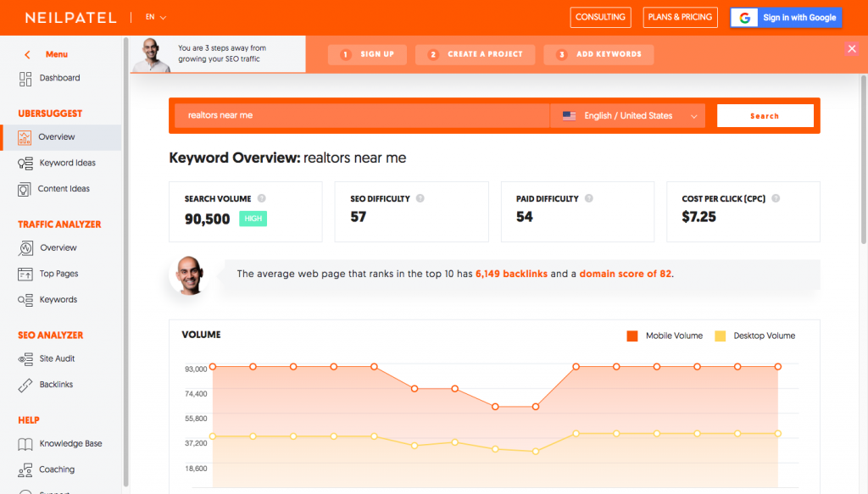Click the NEILPATEL logo
Screen dimensions: 868x494
(x=71, y=18)
